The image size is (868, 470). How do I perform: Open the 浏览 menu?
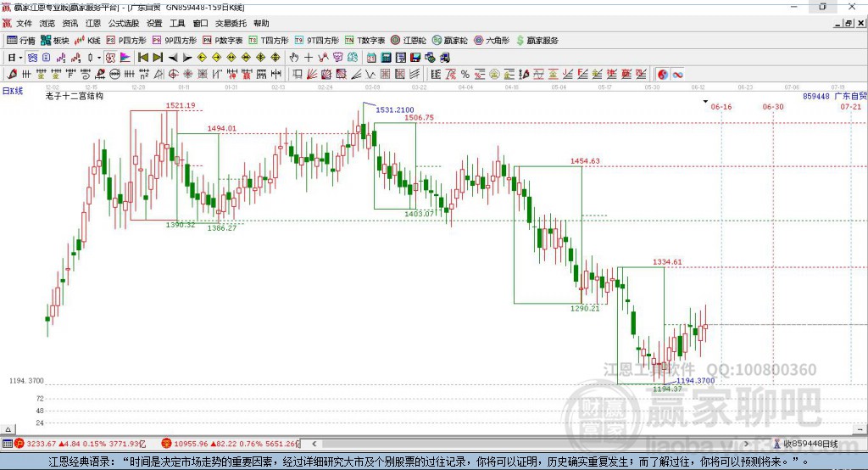pyautogui.click(x=47, y=23)
